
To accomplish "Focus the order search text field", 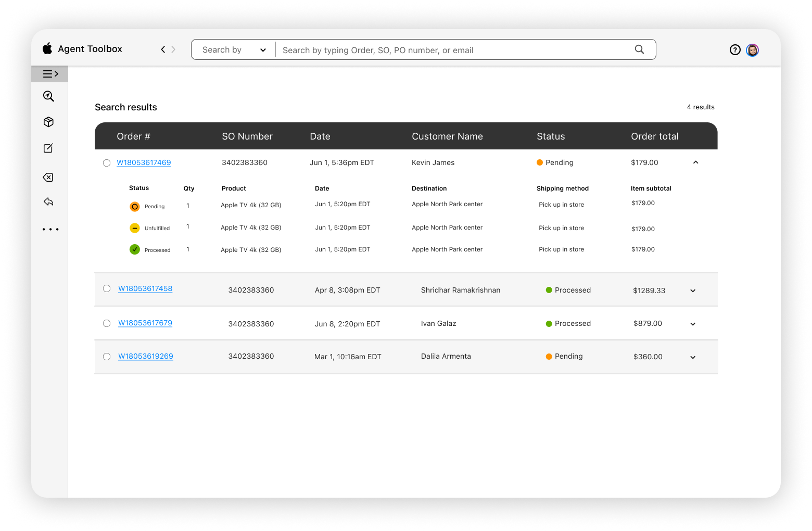I will point(453,50).
